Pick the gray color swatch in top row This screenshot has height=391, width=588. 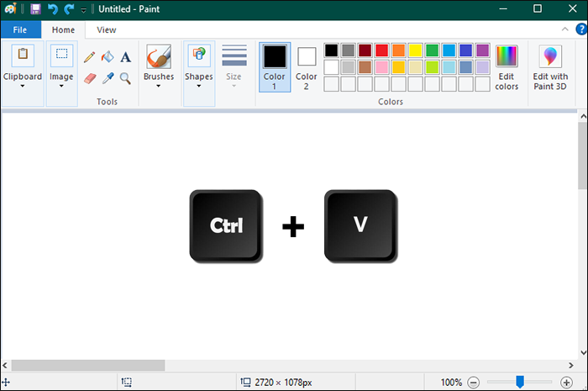(348, 50)
